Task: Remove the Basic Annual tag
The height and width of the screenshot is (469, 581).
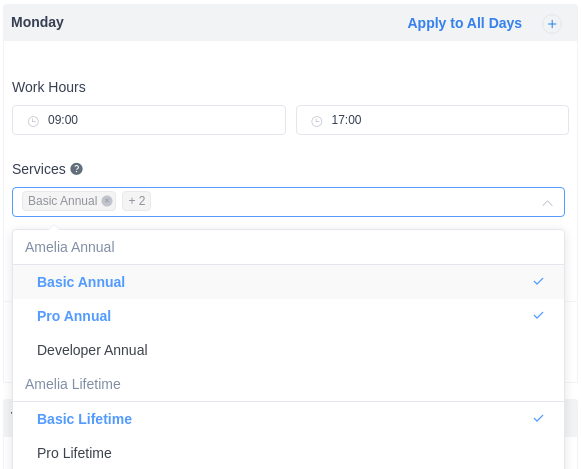Action: pyautogui.click(x=107, y=201)
